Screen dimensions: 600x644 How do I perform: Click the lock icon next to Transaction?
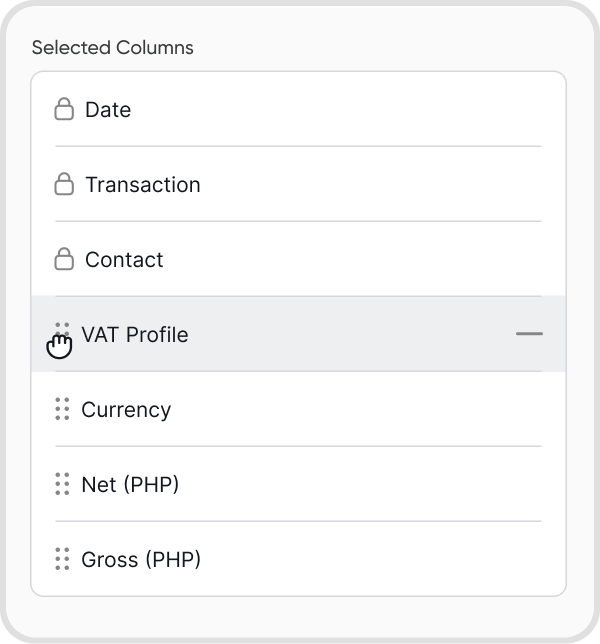(64, 184)
